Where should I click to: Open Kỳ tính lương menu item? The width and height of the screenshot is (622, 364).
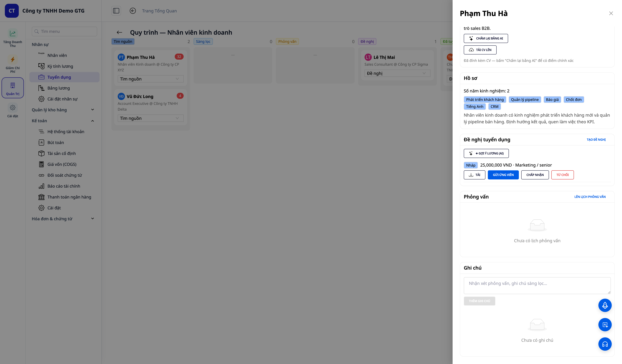(64, 66)
